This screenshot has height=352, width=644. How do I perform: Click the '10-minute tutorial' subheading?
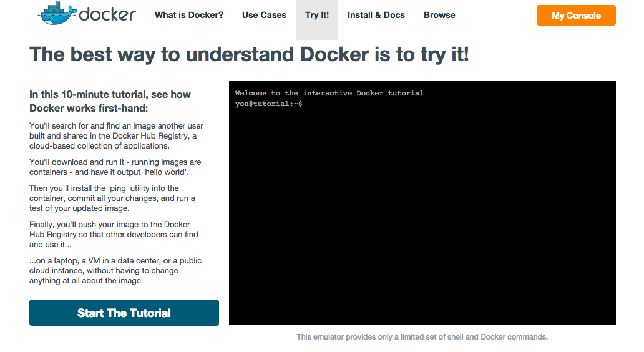(x=110, y=101)
